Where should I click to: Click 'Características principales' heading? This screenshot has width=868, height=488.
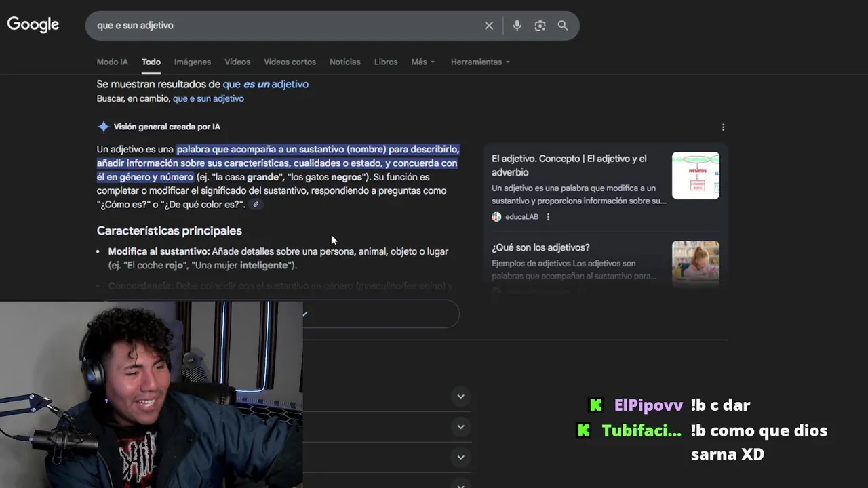coord(169,231)
